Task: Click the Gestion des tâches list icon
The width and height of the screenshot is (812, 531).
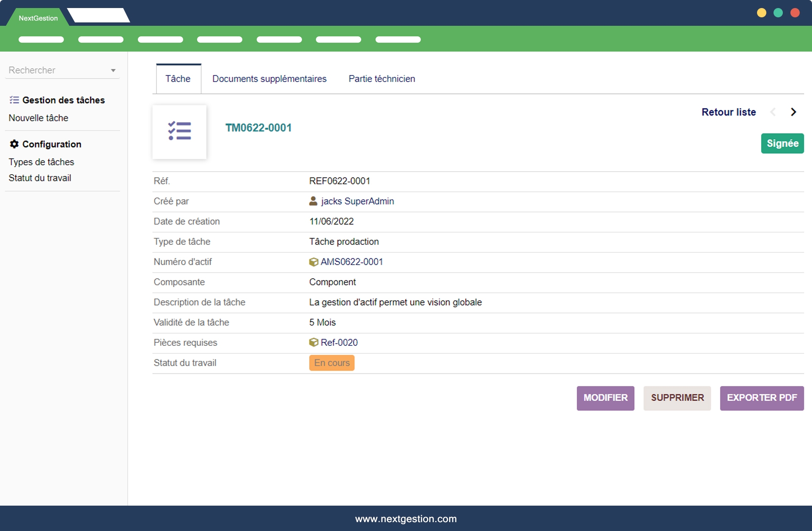Action: coord(14,100)
